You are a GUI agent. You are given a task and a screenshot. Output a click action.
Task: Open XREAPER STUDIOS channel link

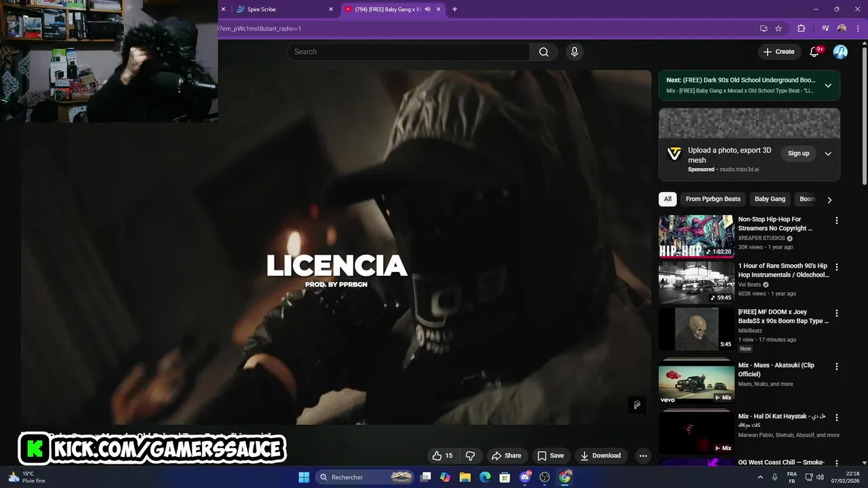[x=762, y=239]
